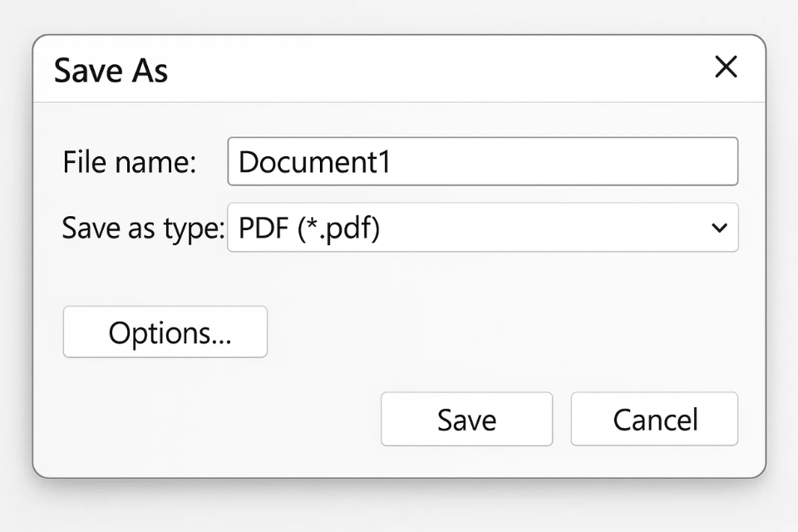
Task: Click the Save As title text
Action: coord(111,71)
